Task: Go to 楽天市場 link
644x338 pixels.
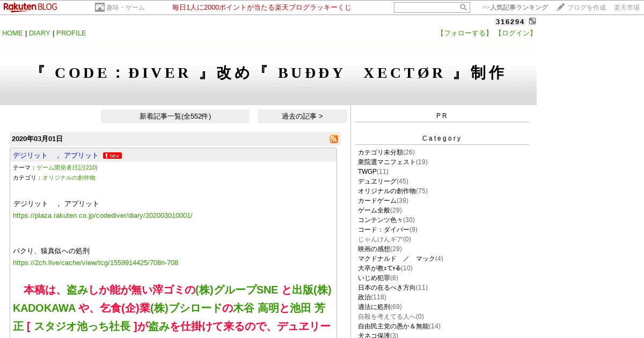Action: coord(627,8)
